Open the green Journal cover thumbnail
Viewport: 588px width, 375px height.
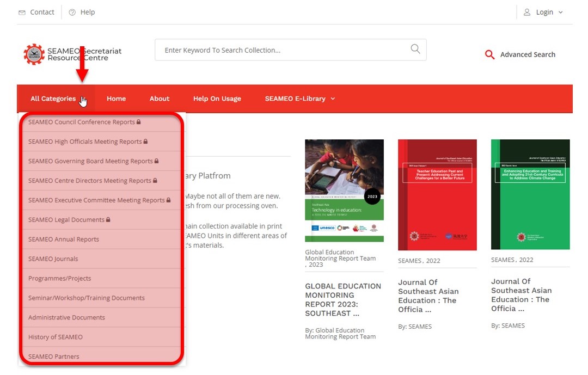pos(530,194)
